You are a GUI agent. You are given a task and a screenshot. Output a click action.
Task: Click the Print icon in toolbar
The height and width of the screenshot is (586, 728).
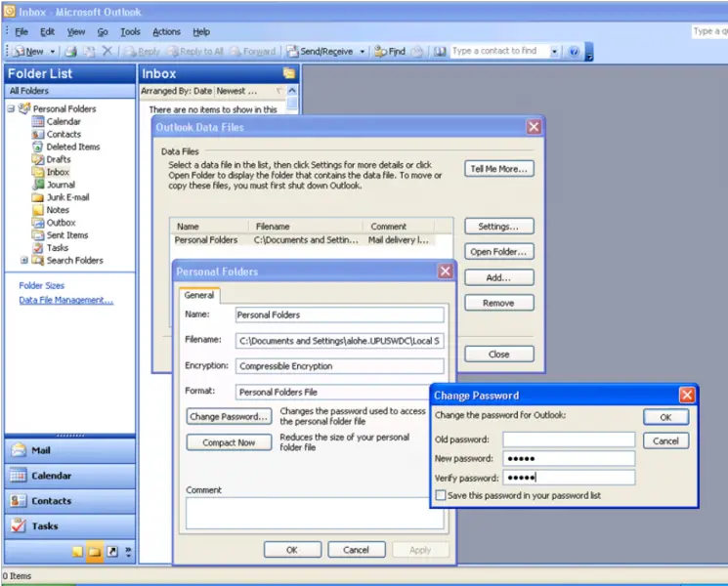click(x=71, y=52)
